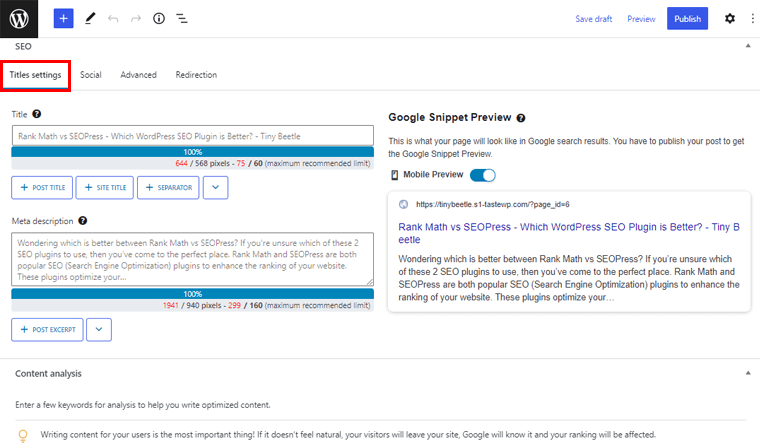Click the help icon next to Meta description
The width and height of the screenshot is (760, 445).
point(83,221)
